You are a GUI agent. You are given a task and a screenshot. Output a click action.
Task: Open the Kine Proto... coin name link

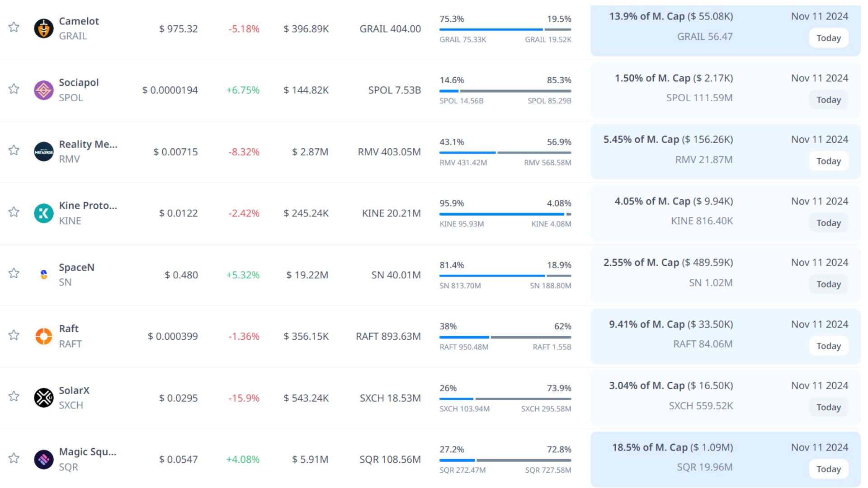pos(88,206)
